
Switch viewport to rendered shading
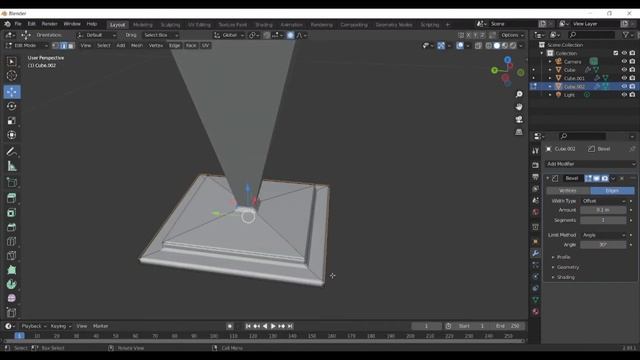pos(513,46)
